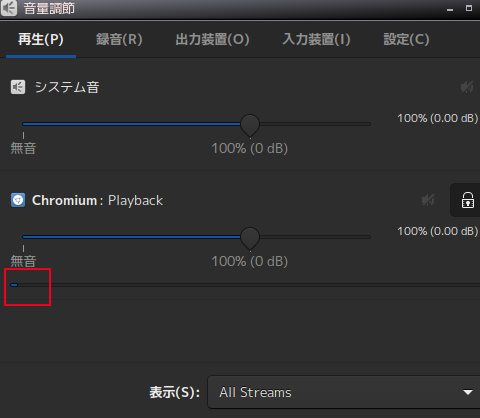Click the Chromium application icon
This screenshot has width=480, height=418.
click(18, 200)
